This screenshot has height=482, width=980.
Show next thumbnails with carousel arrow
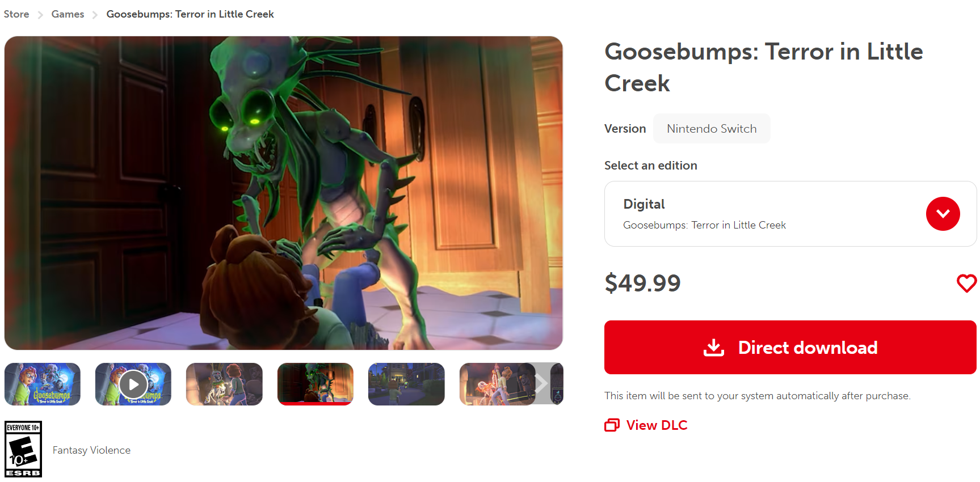click(542, 384)
